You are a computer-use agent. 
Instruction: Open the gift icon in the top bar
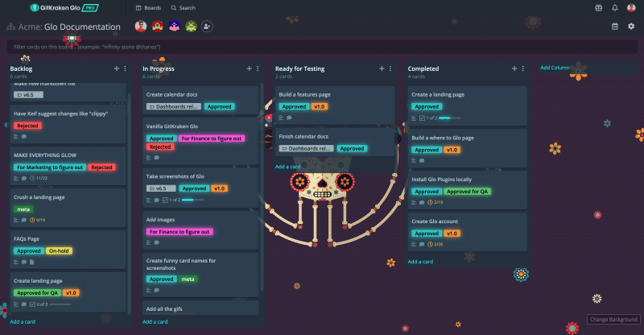click(x=598, y=8)
